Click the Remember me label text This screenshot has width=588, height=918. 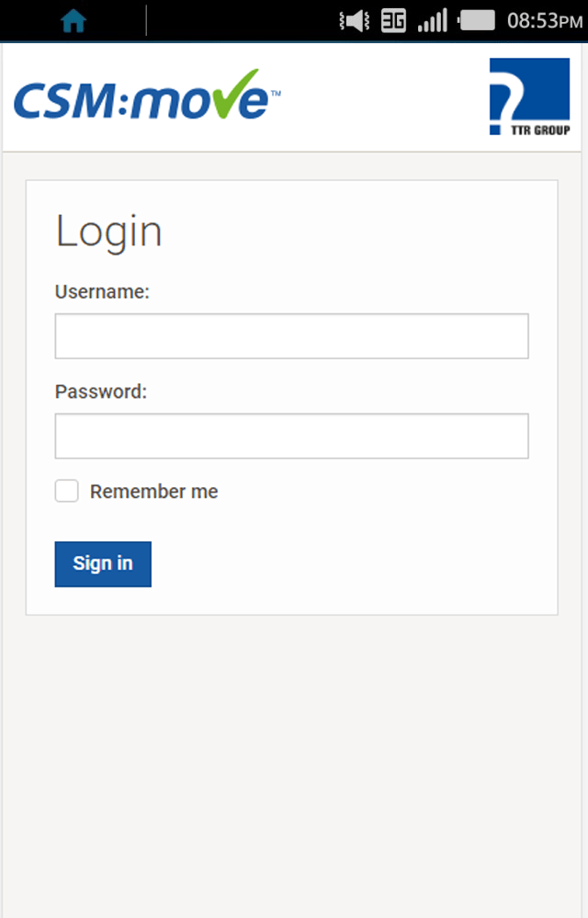click(x=153, y=492)
